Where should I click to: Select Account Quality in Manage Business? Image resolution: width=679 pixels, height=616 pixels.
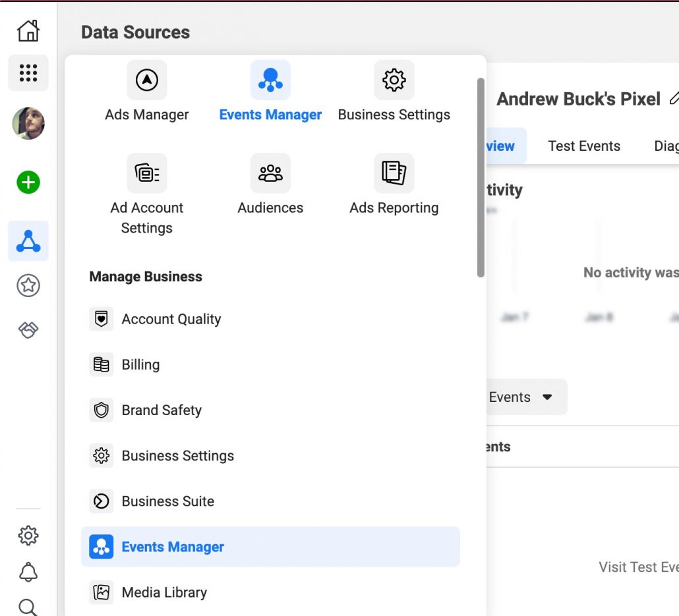(x=171, y=319)
